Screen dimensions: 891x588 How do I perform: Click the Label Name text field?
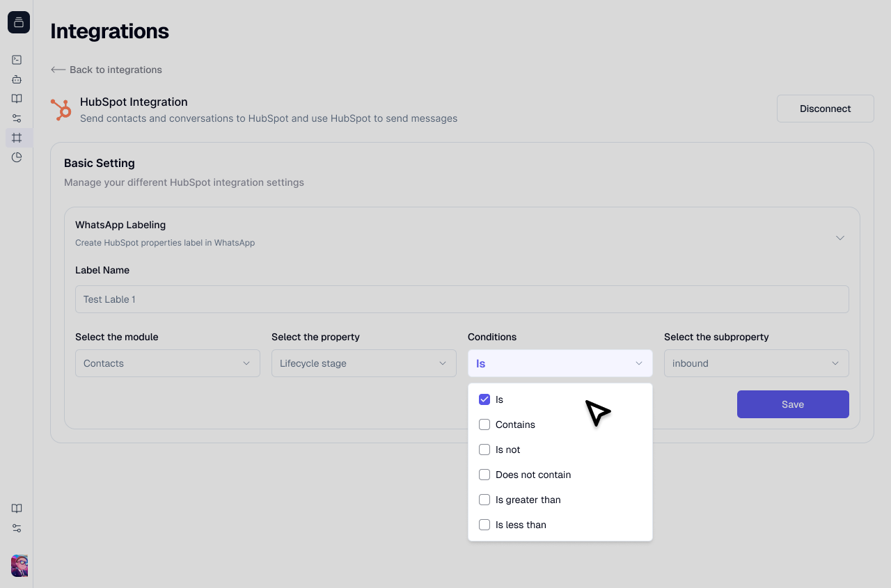coord(462,299)
